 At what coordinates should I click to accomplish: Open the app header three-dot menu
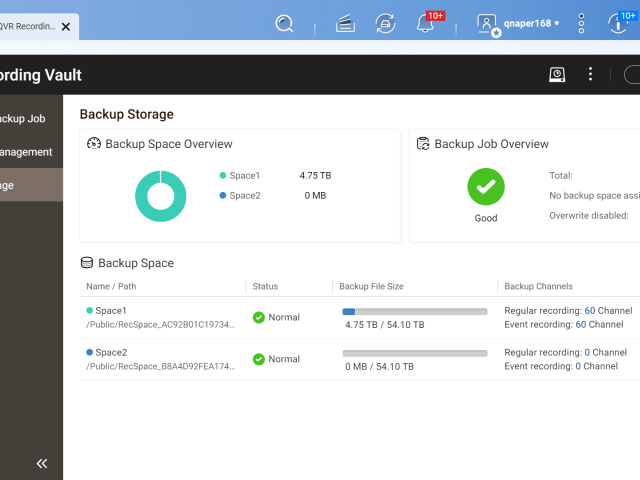pos(591,75)
